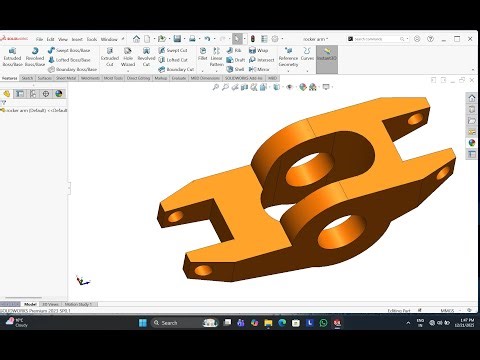Screen dimensions: 480x360
Task: Open the search commands dropdown arrow
Action: click(407, 39)
